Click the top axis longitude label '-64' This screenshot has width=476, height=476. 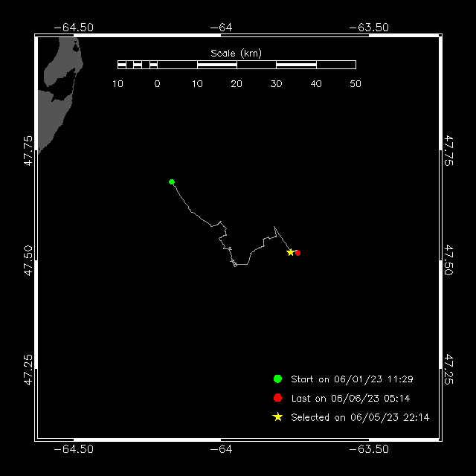221,28
